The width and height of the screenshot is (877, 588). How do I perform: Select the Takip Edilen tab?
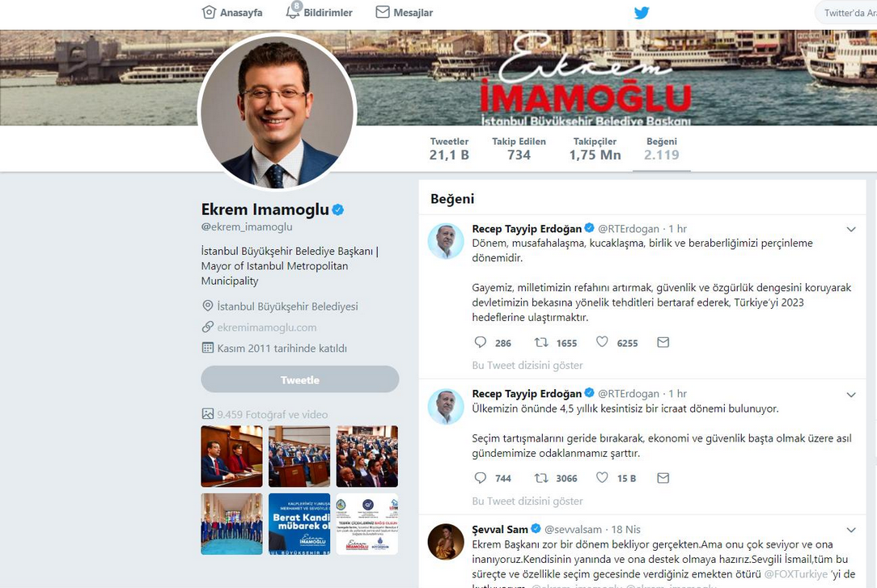point(519,149)
